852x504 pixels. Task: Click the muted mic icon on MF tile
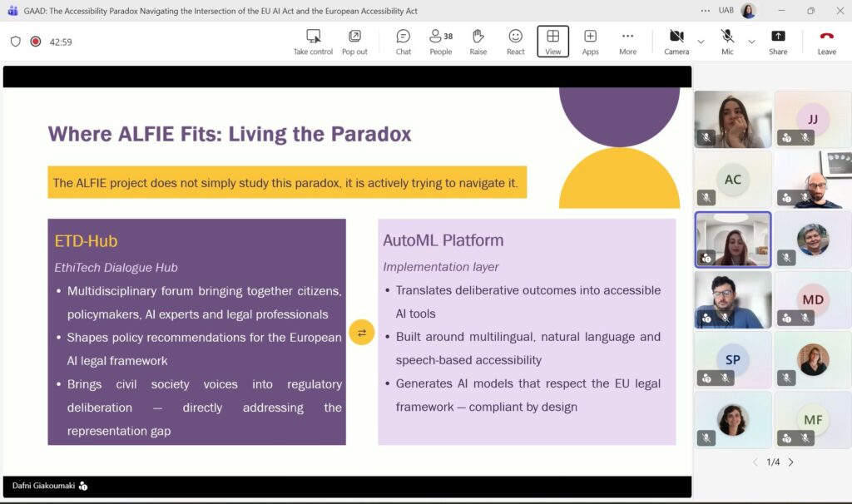coord(805,438)
